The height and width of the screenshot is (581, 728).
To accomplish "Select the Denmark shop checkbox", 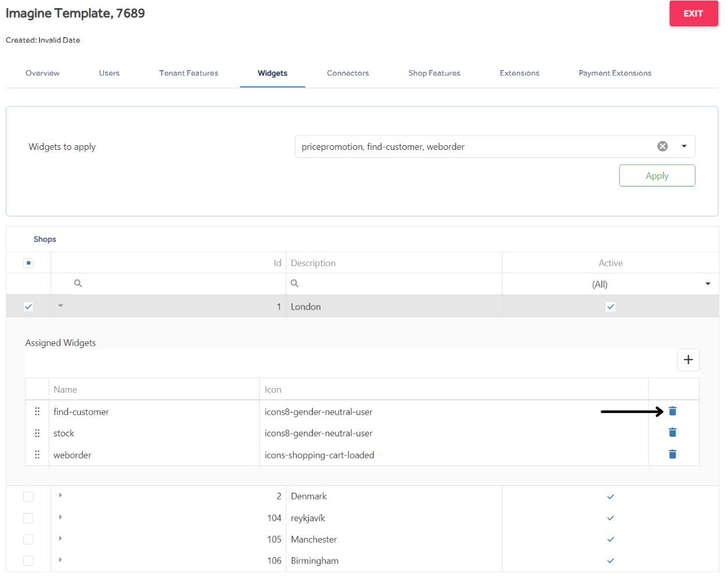I will click(x=28, y=497).
